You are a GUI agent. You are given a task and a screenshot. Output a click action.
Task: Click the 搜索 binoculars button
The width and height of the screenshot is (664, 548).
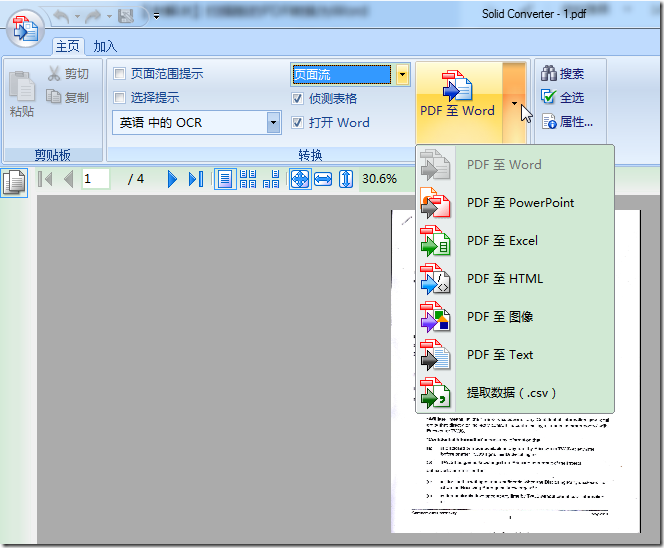pyautogui.click(x=562, y=74)
